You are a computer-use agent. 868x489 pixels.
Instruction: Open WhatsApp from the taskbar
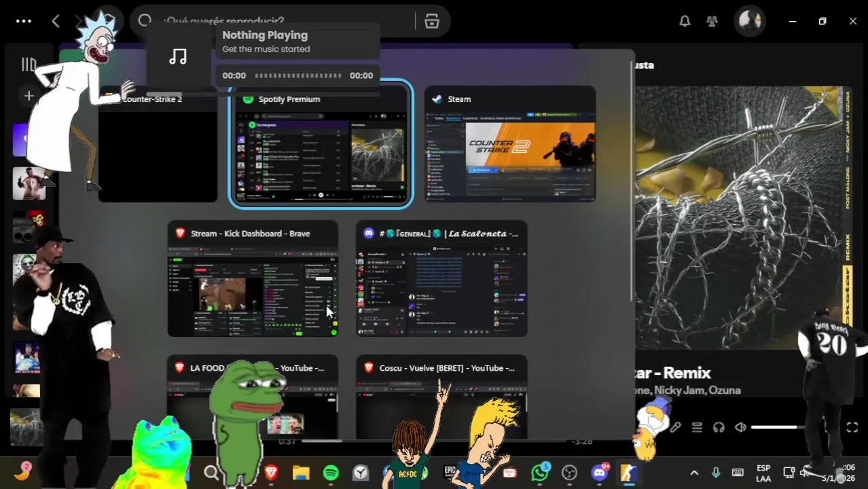(540, 473)
